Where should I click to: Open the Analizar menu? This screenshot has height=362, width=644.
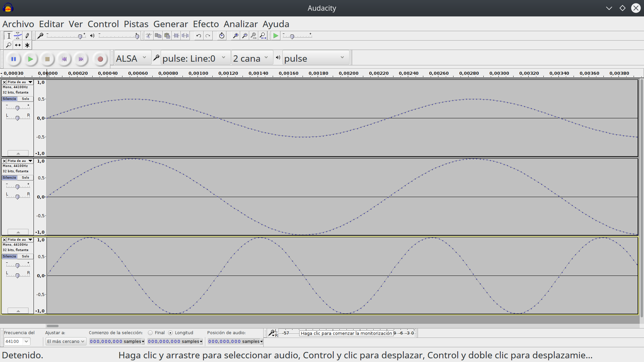coord(240,24)
